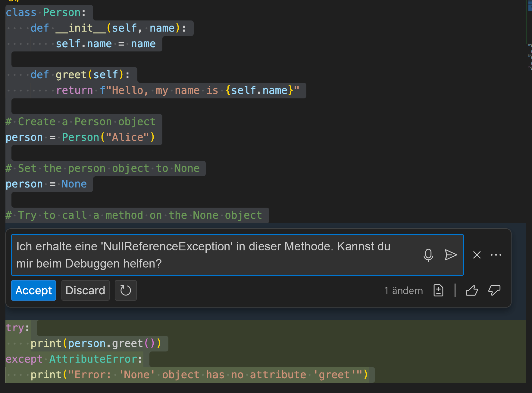
Task: Open the ellipsis more-actions menu
Action: 496,255
